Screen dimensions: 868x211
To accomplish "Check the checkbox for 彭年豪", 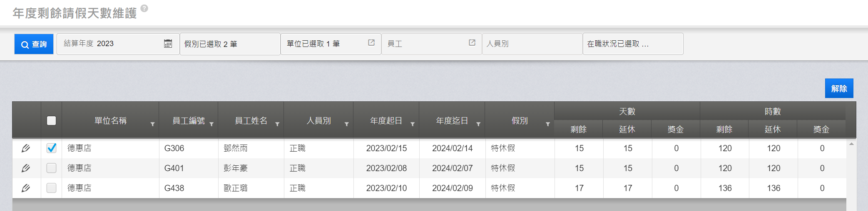I will 52,168.
